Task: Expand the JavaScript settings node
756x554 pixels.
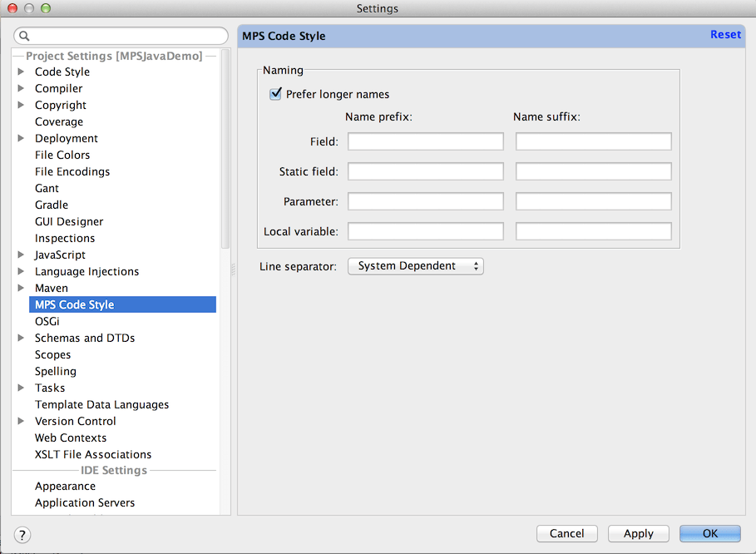Action: (x=20, y=255)
